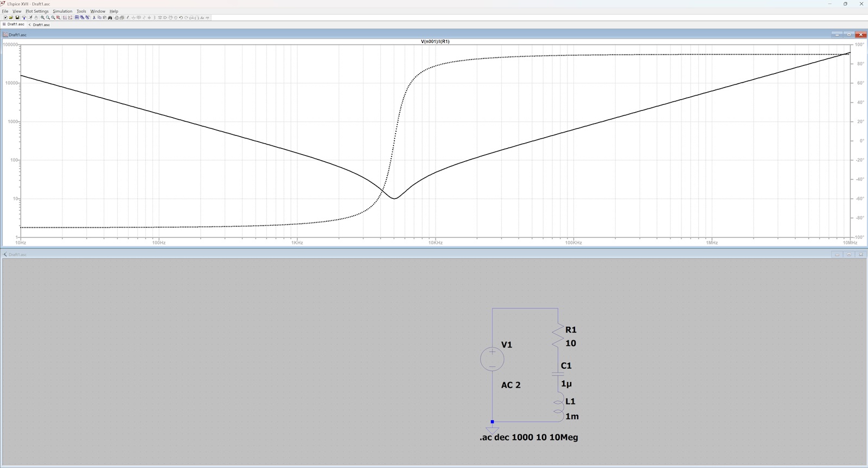Open Control Panel with the hammer icon

[24, 17]
